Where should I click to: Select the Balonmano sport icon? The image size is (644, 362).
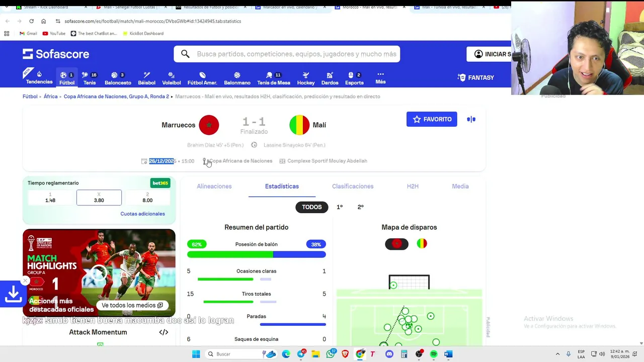coord(237,77)
